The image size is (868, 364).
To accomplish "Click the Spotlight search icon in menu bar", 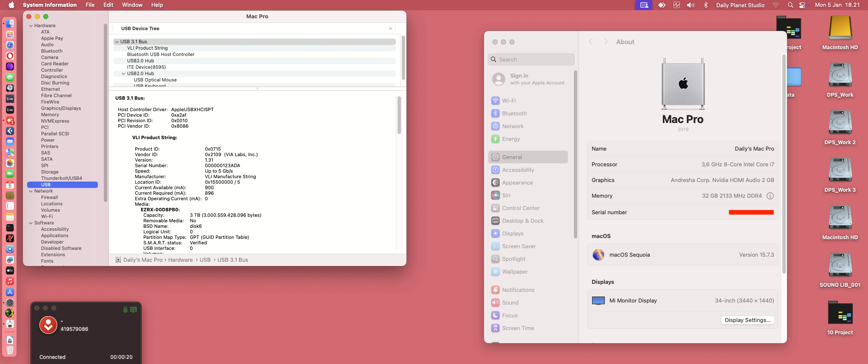I will (790, 5).
